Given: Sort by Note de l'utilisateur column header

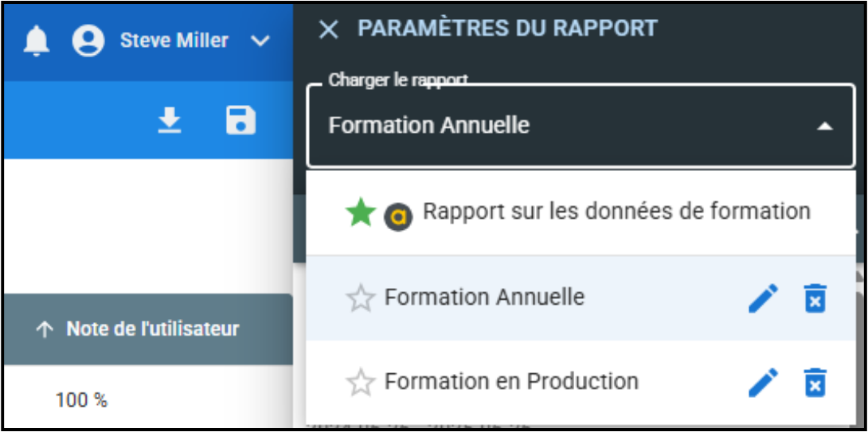Looking at the screenshot, I should (x=151, y=329).
